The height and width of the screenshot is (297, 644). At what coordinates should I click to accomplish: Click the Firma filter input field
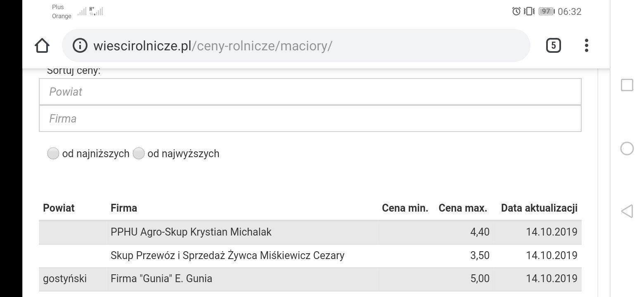coord(310,119)
